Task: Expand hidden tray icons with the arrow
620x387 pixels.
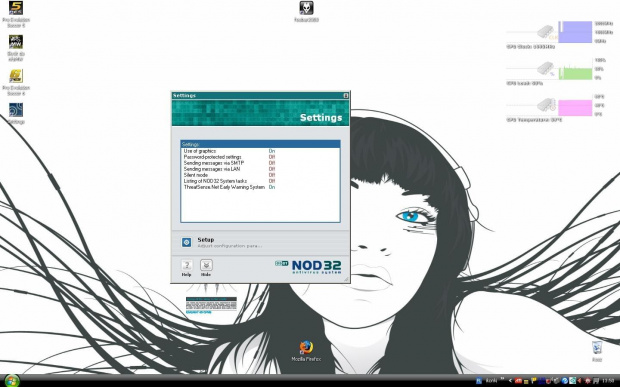Action: tap(510, 381)
